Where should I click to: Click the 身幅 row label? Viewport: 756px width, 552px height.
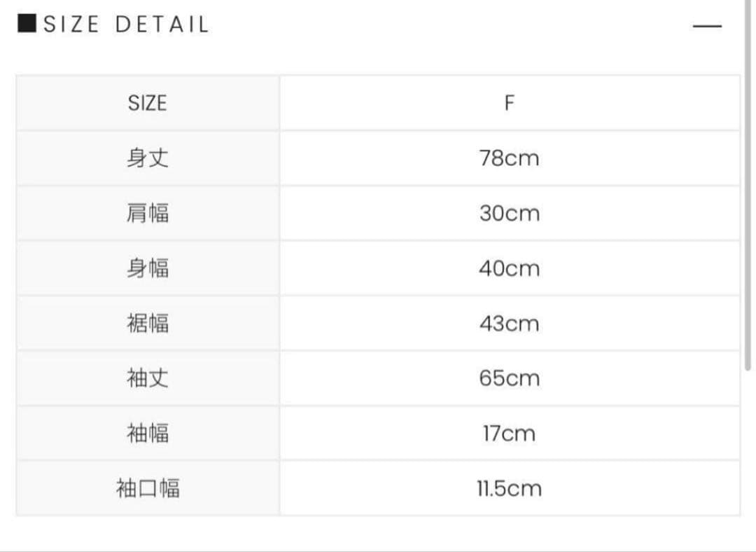[x=148, y=268]
